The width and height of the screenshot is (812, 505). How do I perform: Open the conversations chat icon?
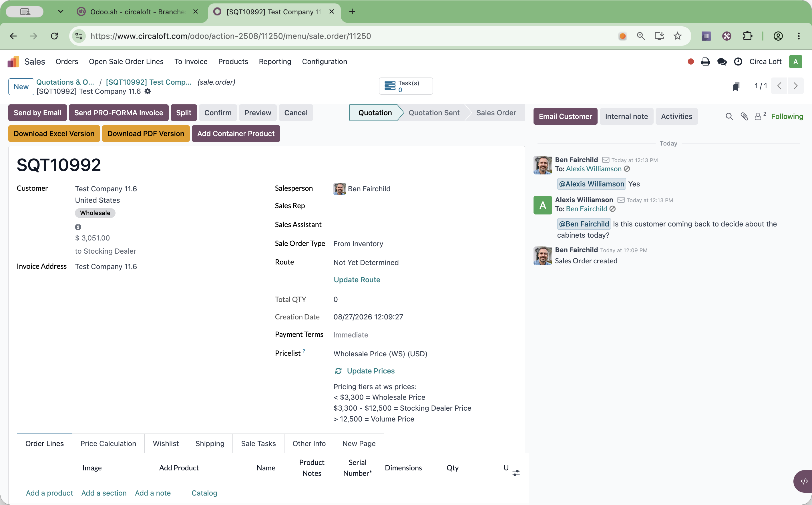click(x=722, y=62)
